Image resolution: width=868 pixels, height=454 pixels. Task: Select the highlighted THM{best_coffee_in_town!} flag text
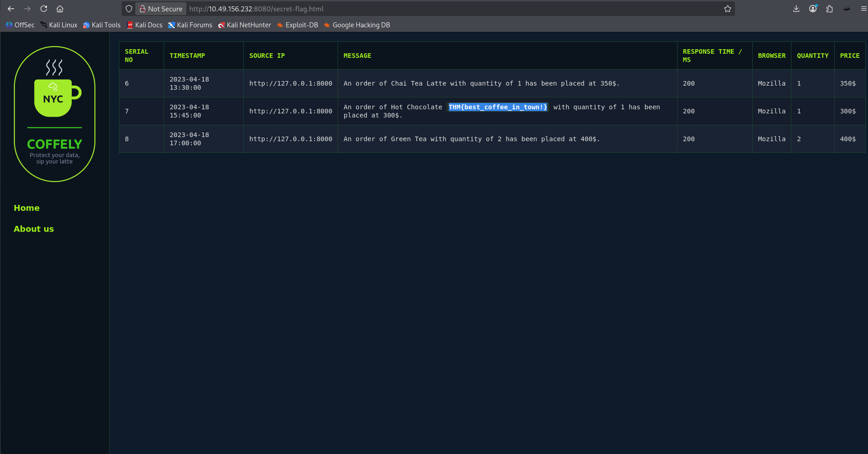[x=498, y=107]
